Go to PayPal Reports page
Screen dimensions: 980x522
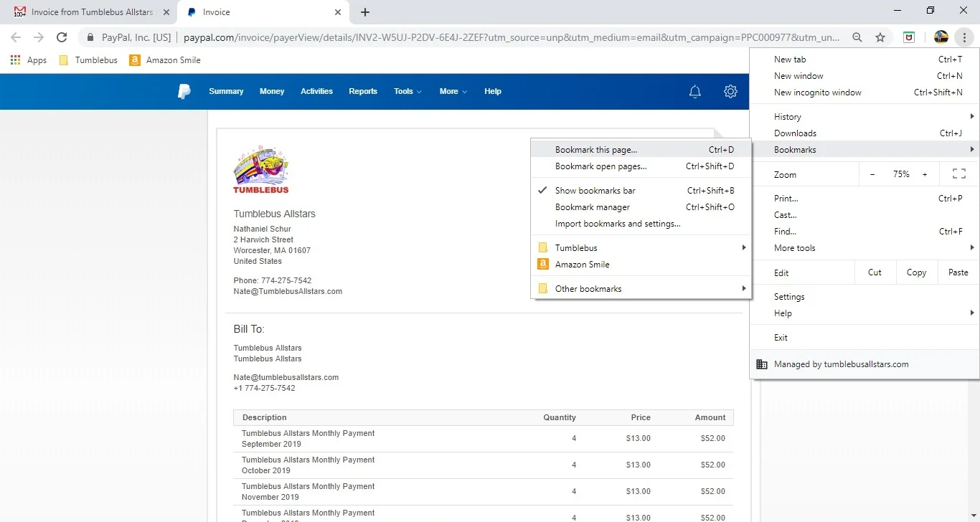tap(363, 91)
